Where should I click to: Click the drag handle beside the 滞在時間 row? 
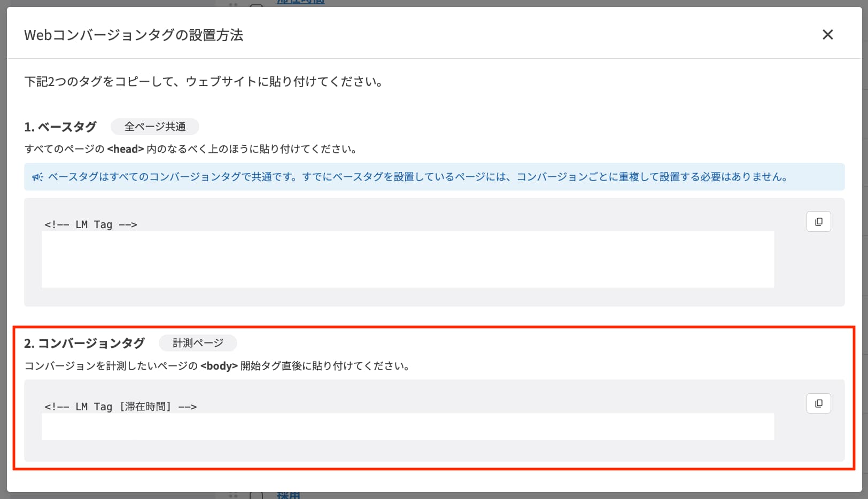tap(233, 4)
